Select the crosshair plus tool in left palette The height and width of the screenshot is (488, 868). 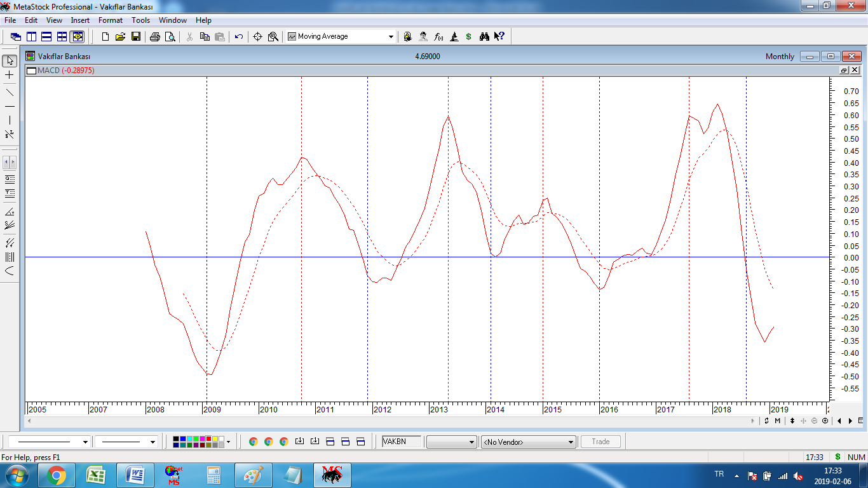pyautogui.click(x=10, y=75)
